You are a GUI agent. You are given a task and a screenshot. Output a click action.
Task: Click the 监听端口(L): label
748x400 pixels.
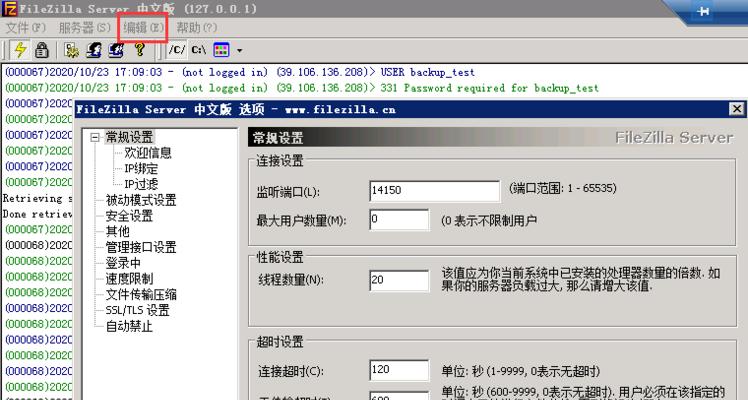tap(288, 192)
